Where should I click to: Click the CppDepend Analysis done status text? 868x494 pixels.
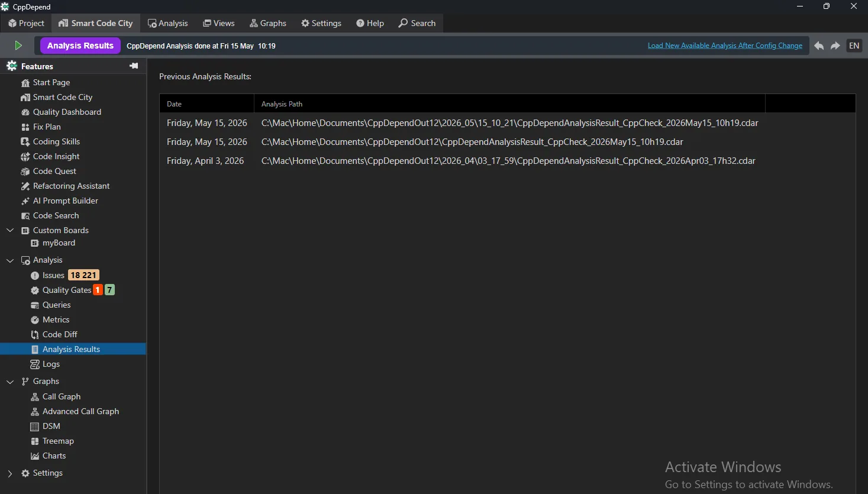coord(201,46)
